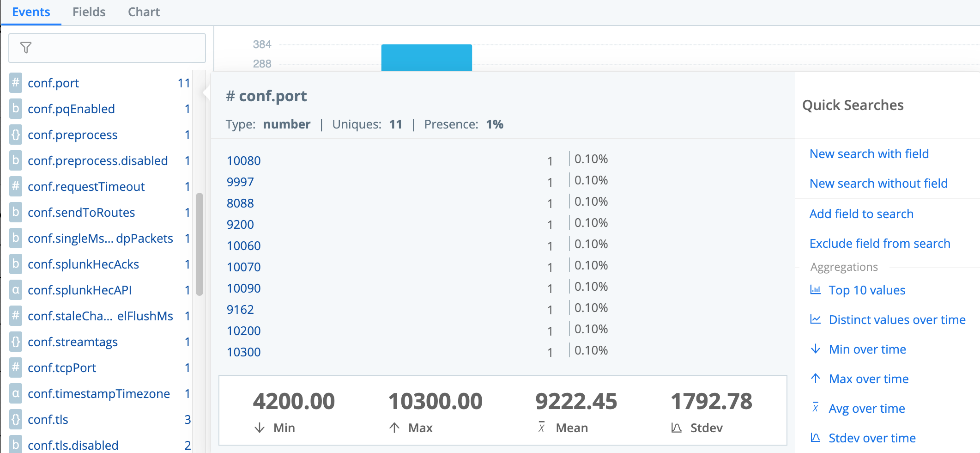Click the boolean type icon next to conf.pqEnabled
Screen dimensions: 980x453
point(16,109)
